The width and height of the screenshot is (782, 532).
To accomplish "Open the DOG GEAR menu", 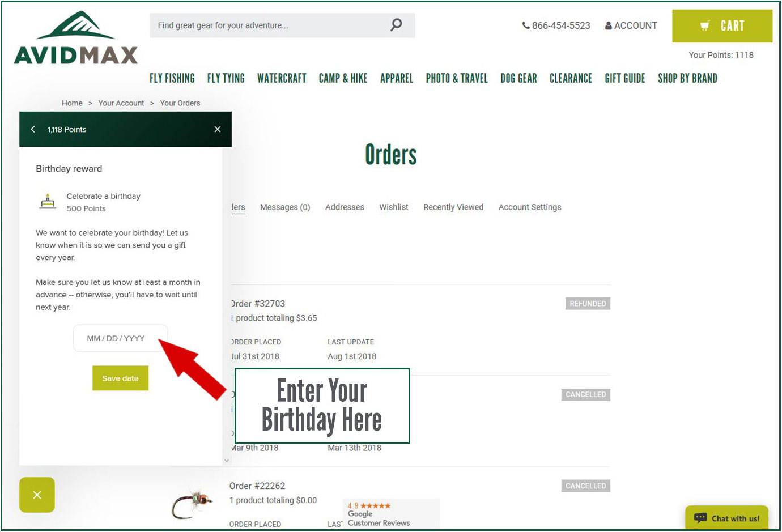I will (x=518, y=78).
